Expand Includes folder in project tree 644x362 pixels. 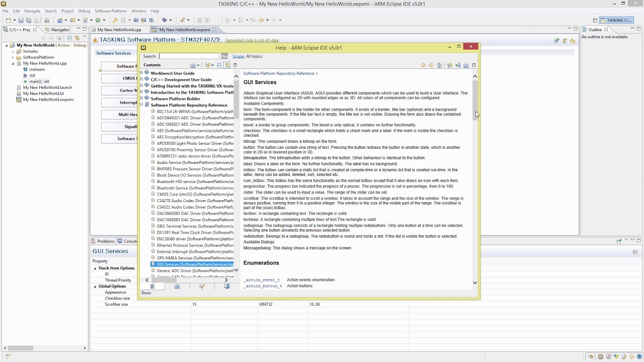pos(13,51)
